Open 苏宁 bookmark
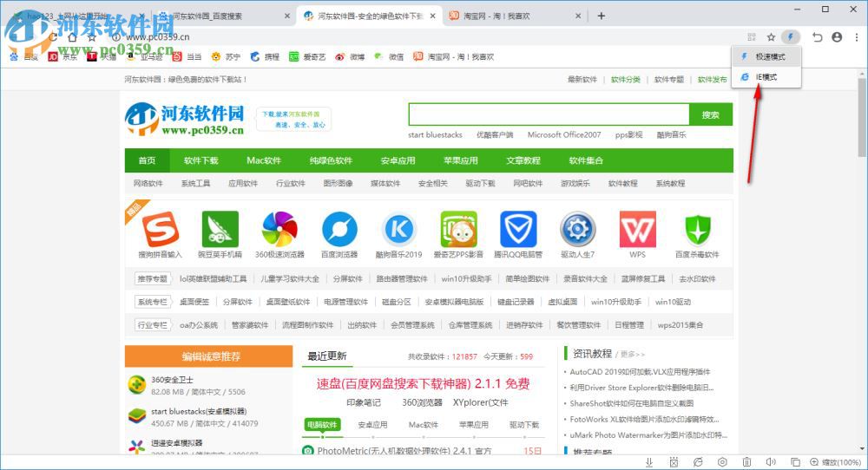The image size is (868, 470). pos(226,56)
